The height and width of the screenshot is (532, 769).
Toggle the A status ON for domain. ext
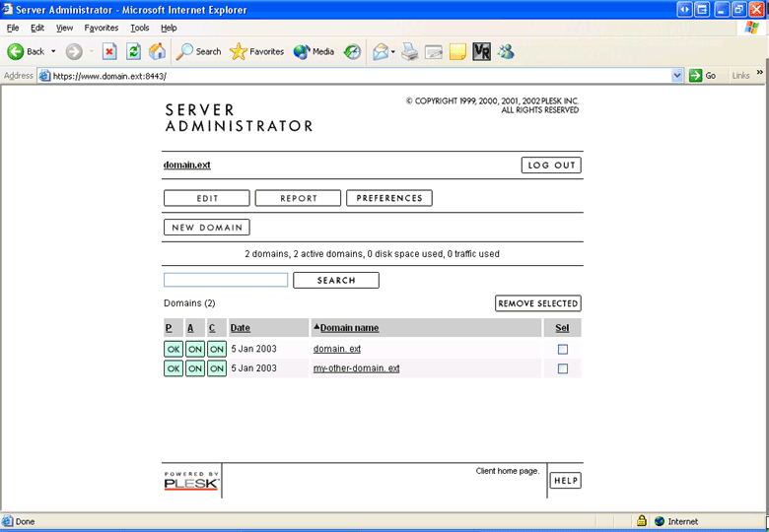(x=195, y=350)
